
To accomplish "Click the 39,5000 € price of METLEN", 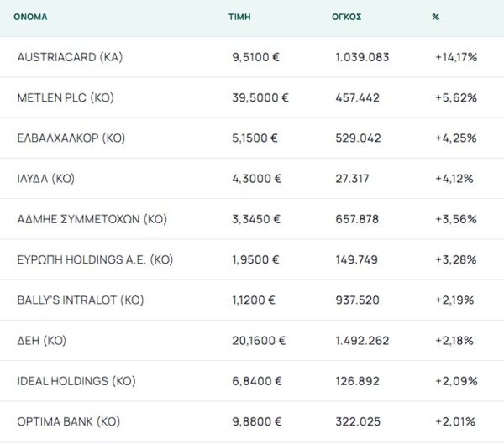I will pos(260,97).
